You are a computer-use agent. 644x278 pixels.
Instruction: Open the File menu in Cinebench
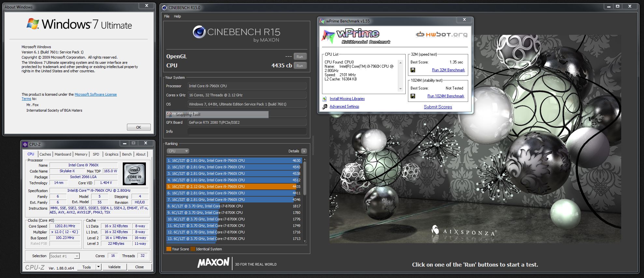pos(167,16)
